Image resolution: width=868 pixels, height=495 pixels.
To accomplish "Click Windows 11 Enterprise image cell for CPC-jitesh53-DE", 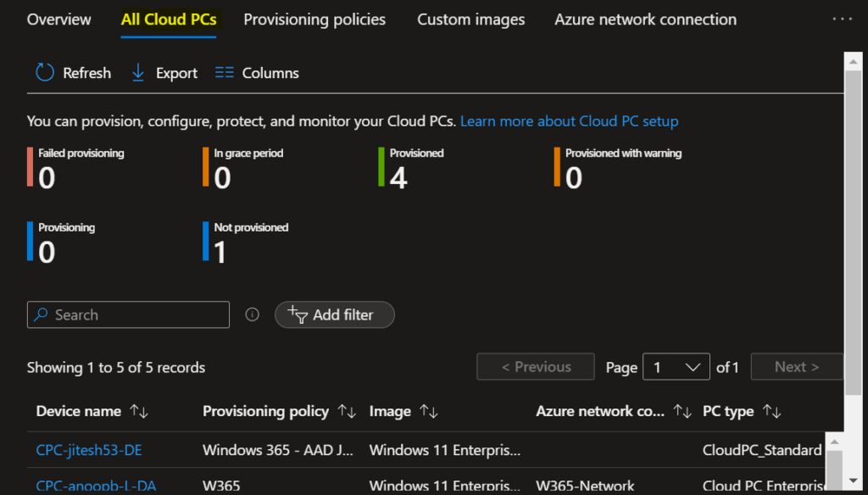I will pyautogui.click(x=445, y=450).
